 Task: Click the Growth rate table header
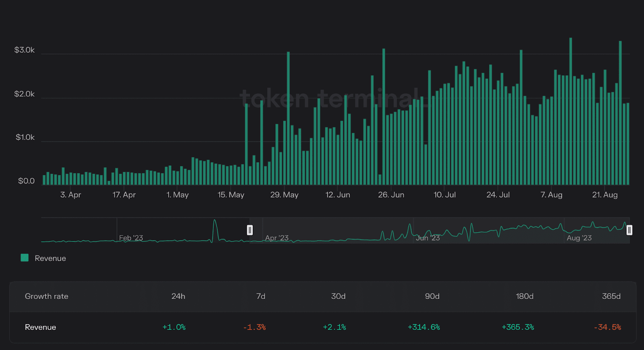(x=47, y=296)
